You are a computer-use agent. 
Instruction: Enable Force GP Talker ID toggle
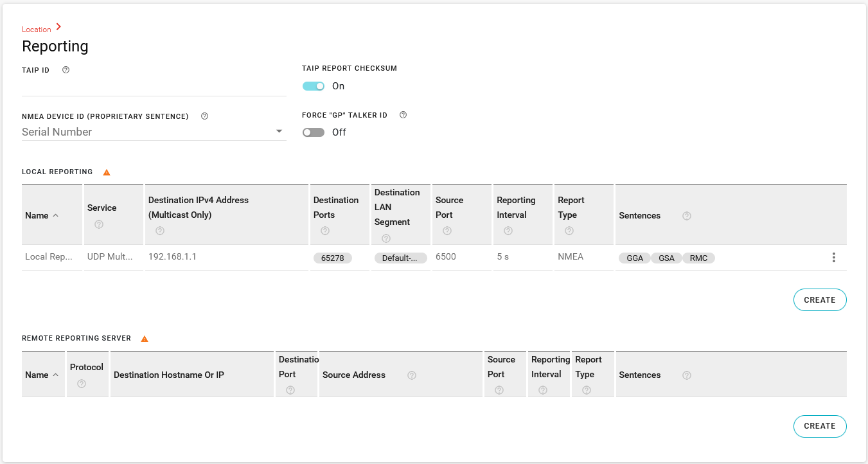click(314, 132)
